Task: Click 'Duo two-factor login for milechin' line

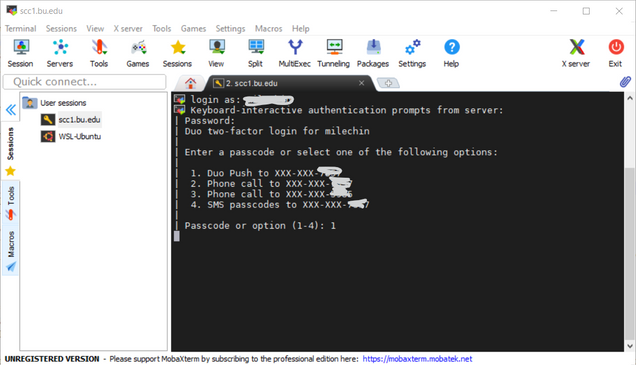Action: 277,131
